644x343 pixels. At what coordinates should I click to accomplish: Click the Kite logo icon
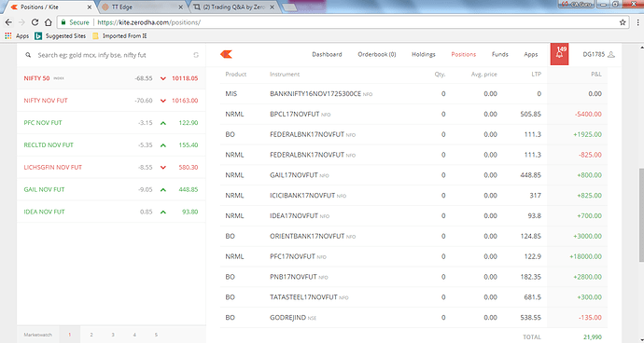(x=226, y=54)
